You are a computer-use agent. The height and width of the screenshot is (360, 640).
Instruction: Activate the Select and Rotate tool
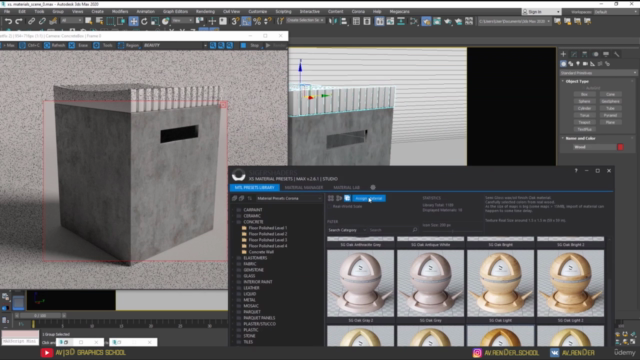point(144,21)
